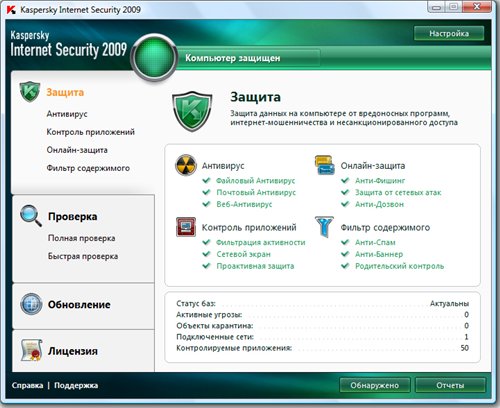Select Фильтр содержимого in the sidebar
Viewport: 500px width, 408px height.
tap(88, 168)
